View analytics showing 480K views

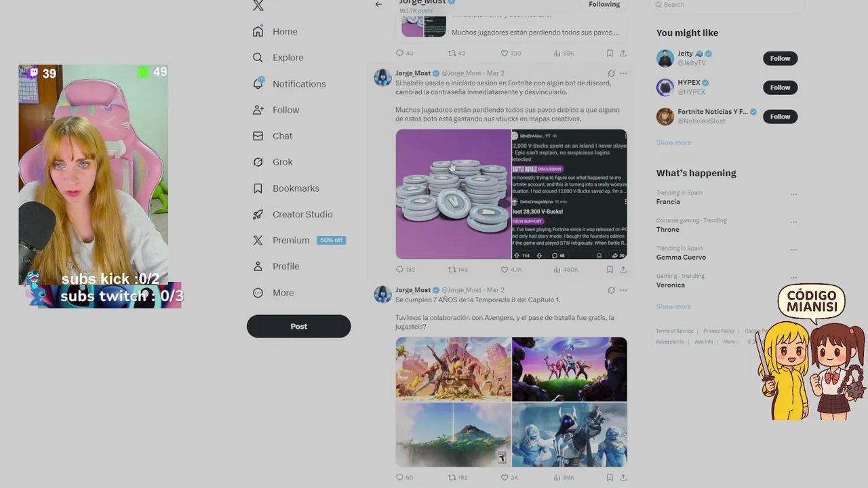[x=566, y=270]
